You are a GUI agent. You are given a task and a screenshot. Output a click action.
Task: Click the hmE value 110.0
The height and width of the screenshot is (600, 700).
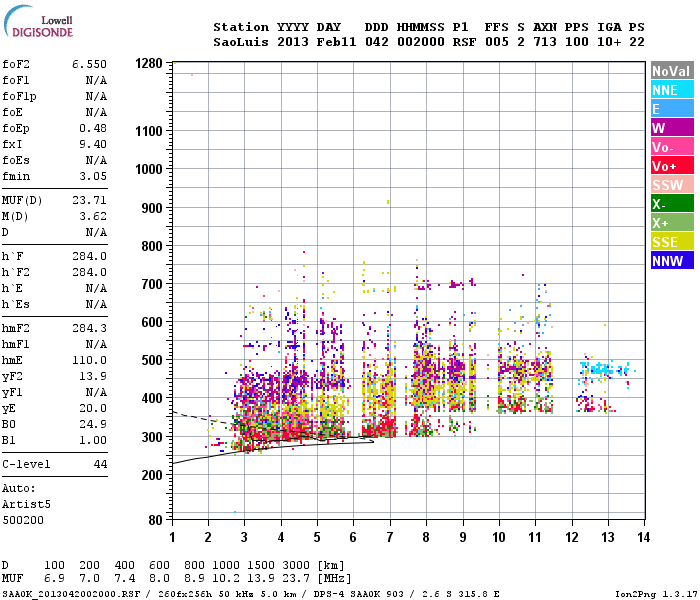(89, 360)
